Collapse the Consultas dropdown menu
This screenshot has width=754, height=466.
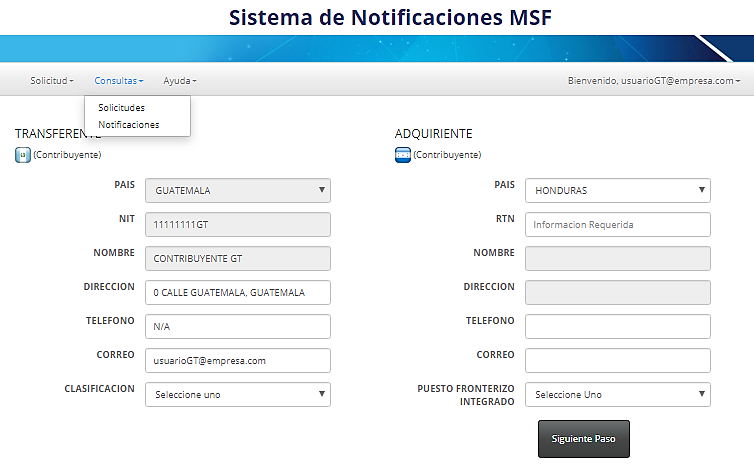click(118, 81)
